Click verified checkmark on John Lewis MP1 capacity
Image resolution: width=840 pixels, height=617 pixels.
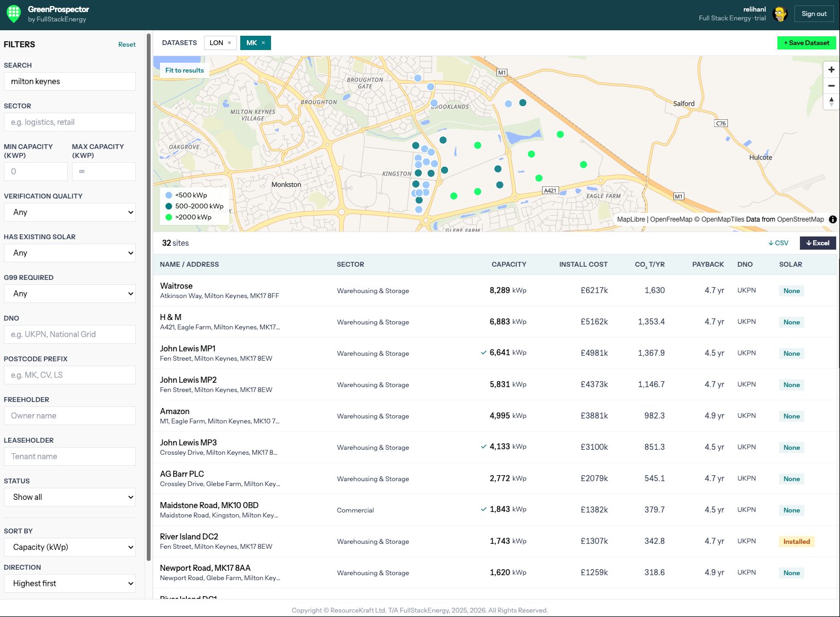click(484, 352)
